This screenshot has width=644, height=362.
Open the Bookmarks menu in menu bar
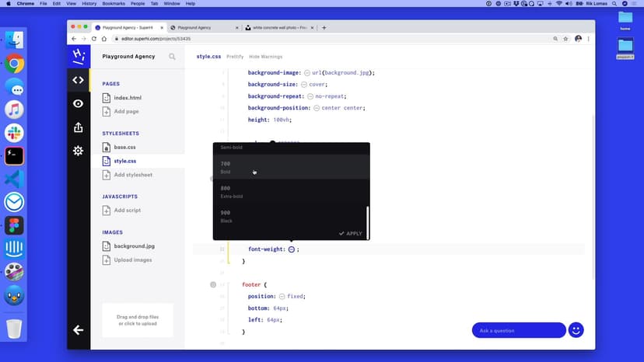click(x=114, y=4)
